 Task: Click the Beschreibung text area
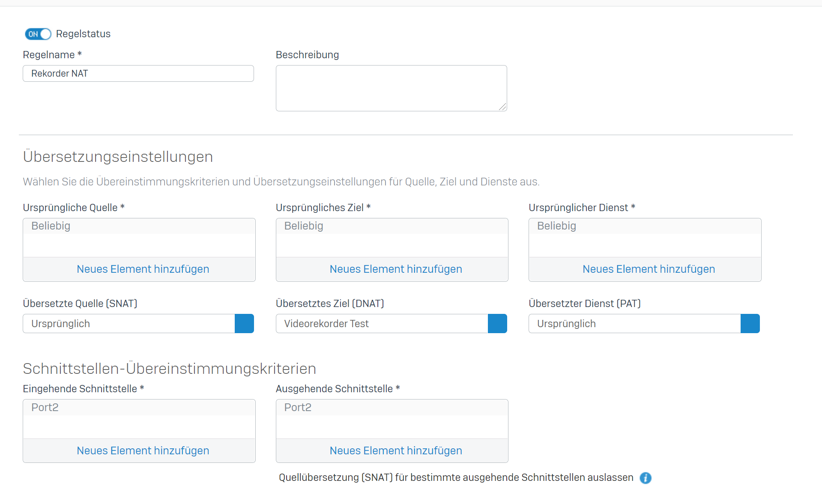point(391,88)
